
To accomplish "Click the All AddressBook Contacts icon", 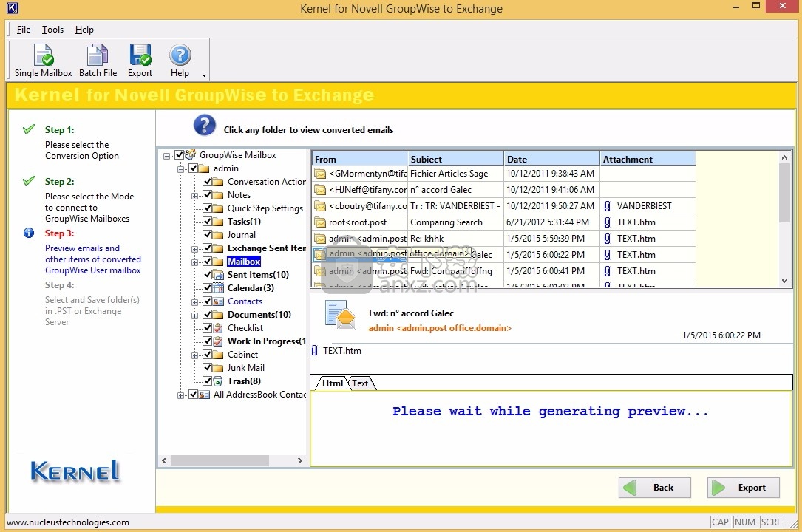I will [x=204, y=394].
